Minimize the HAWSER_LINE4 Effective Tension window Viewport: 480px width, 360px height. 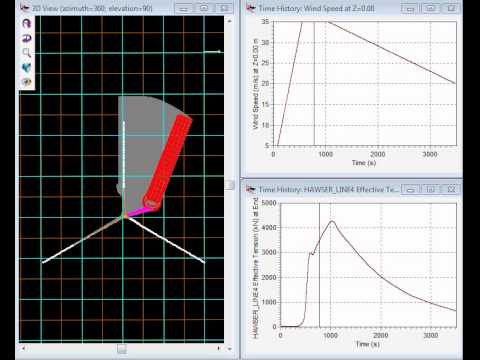click(410, 190)
